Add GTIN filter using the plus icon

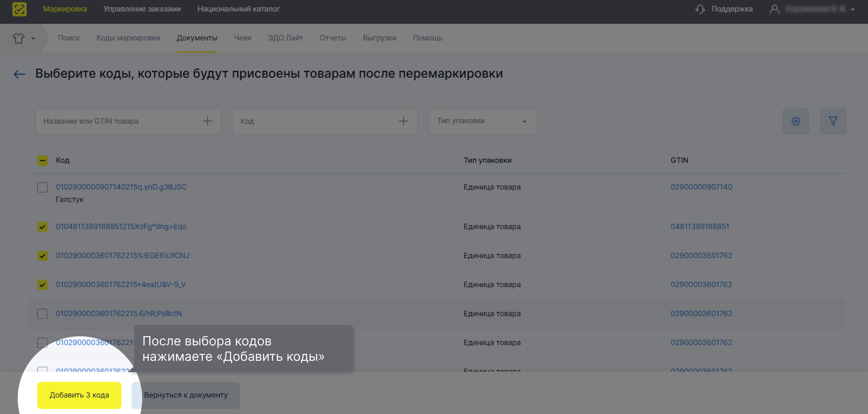click(x=208, y=121)
